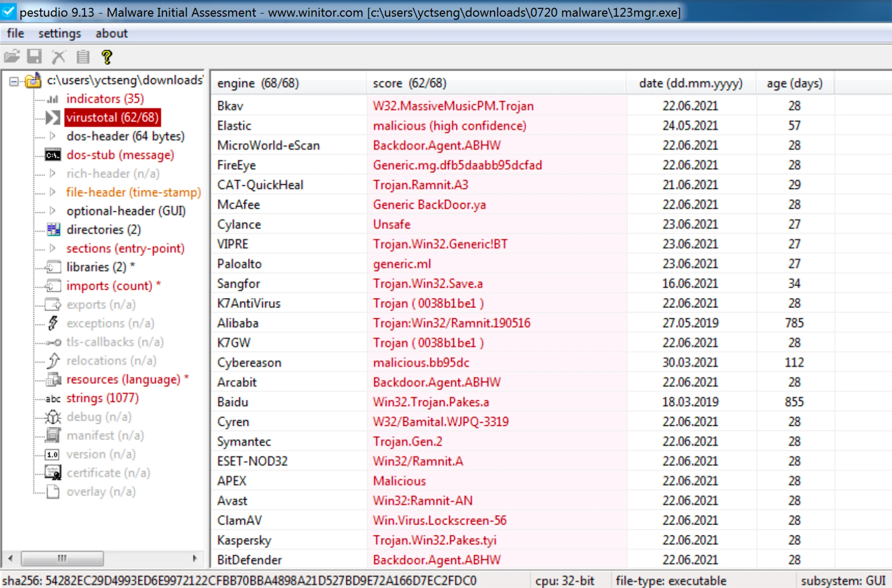Open help via the question mark toolbar icon
The width and height of the screenshot is (892, 588).
coord(107,57)
